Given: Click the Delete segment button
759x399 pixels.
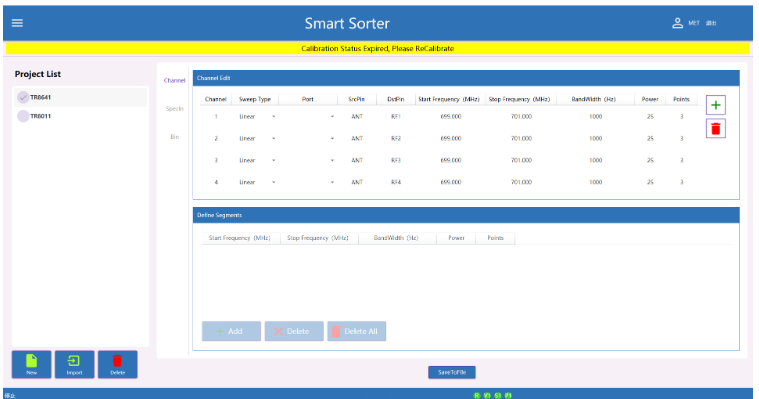Looking at the screenshot, I should [294, 331].
